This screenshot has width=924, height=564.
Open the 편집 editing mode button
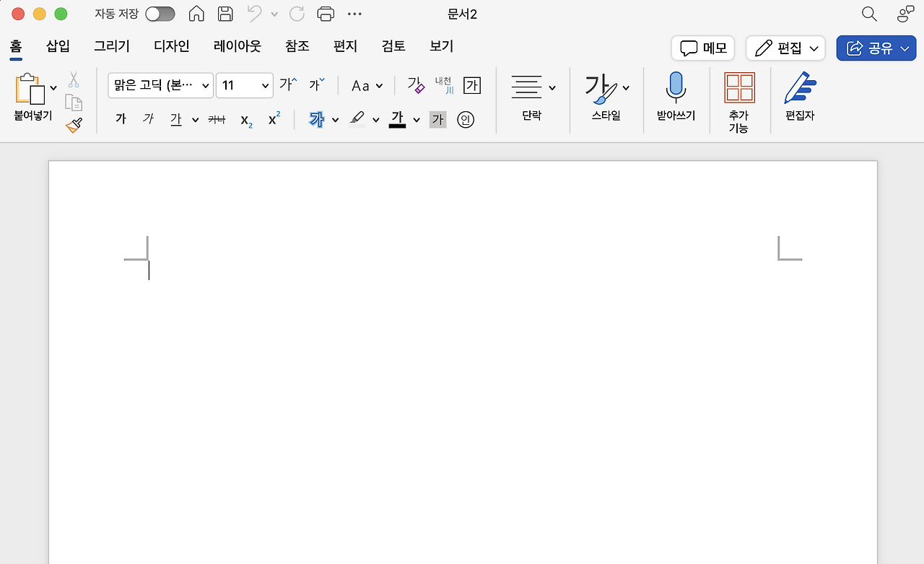click(x=785, y=48)
